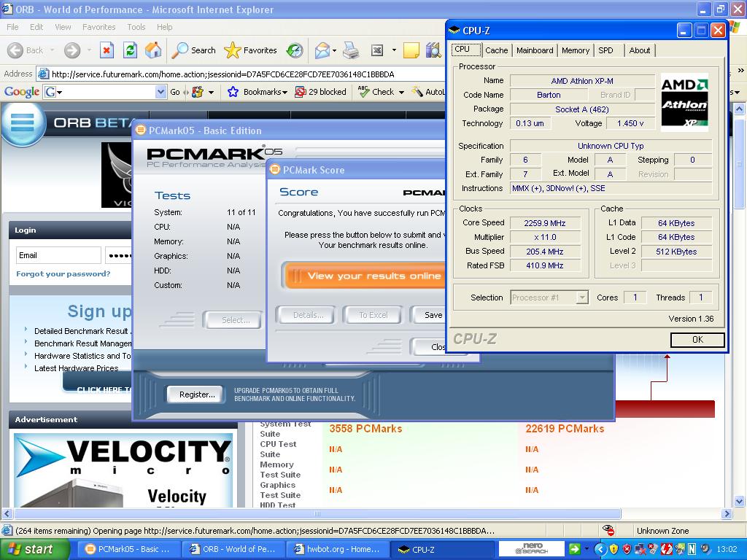The width and height of the screenshot is (747, 560).
Task: Open the File menu in Internet Explorer
Action: [x=13, y=27]
